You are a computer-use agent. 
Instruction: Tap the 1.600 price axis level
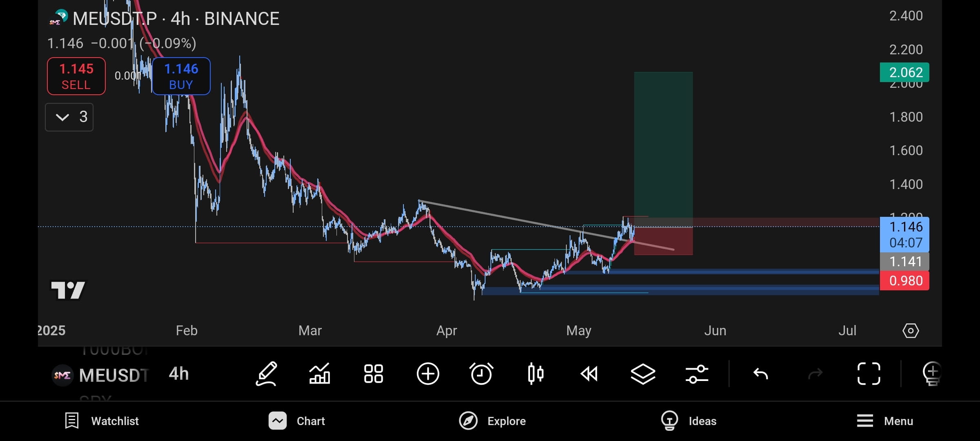point(906,151)
